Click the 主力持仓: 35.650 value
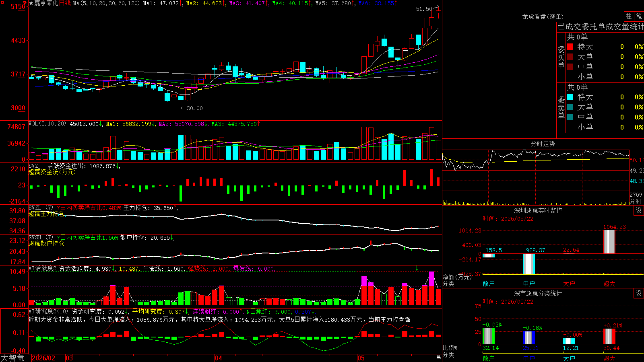The image size is (644, 362). coord(148,208)
